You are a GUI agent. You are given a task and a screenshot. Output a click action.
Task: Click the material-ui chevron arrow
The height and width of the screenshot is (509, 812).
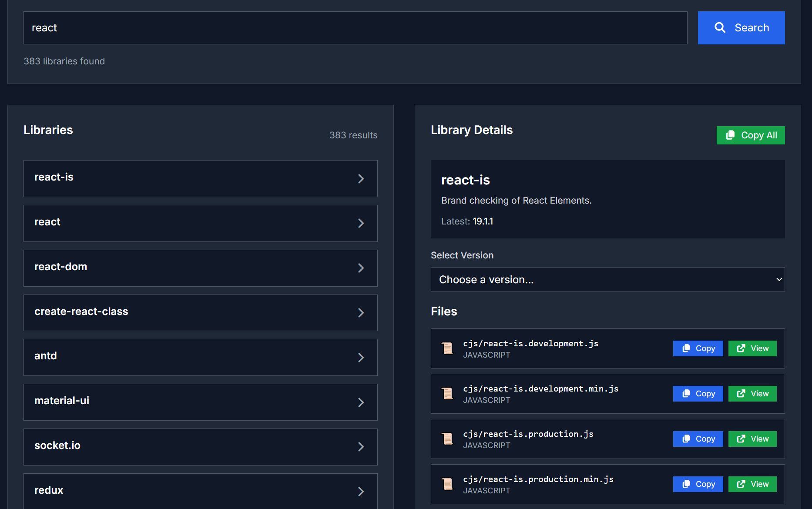point(361,402)
